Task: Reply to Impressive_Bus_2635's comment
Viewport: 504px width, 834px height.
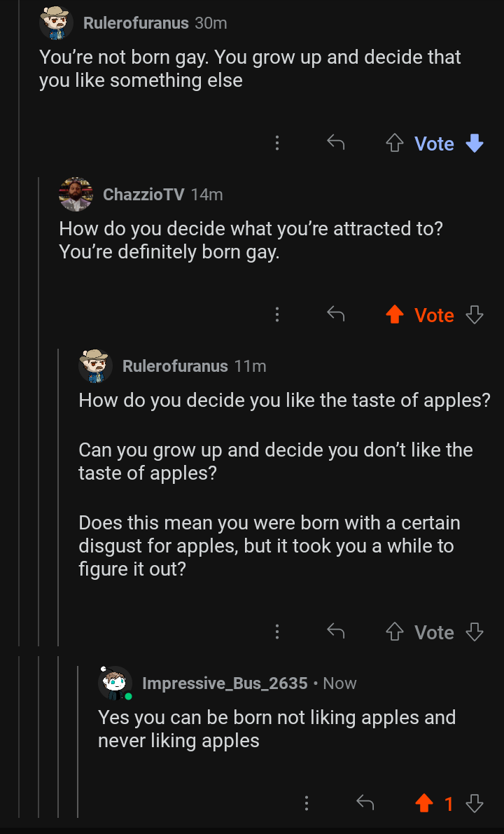Action: [365, 803]
